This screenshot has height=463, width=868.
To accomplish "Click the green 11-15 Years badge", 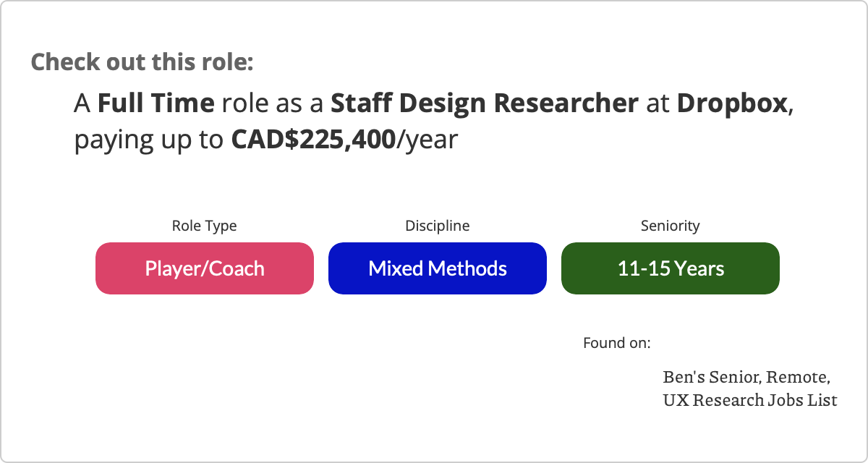I will pyautogui.click(x=671, y=268).
